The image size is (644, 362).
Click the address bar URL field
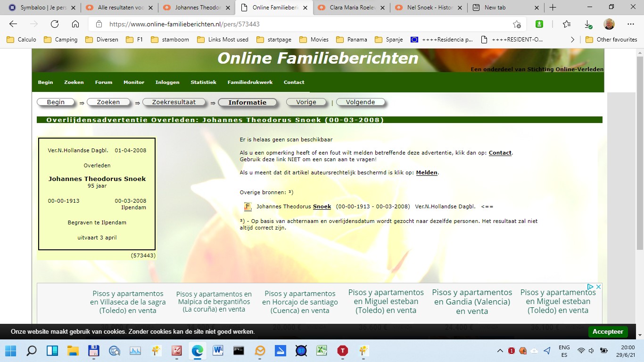click(x=302, y=25)
